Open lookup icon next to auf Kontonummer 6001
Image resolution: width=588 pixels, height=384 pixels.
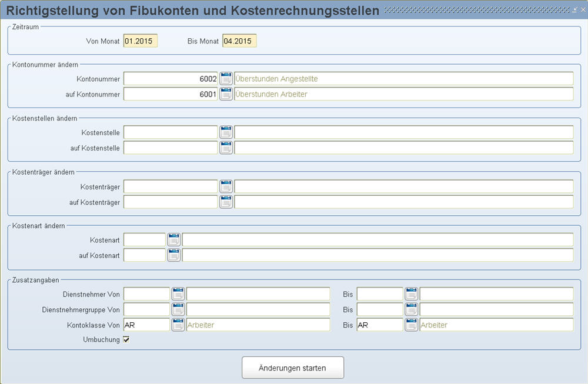226,94
